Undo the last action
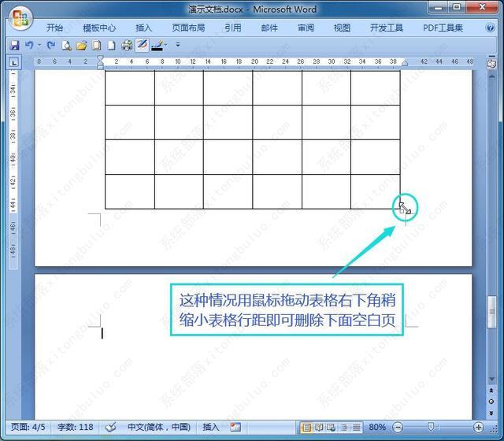This screenshot has height=441, width=504. pyautogui.click(x=30, y=46)
